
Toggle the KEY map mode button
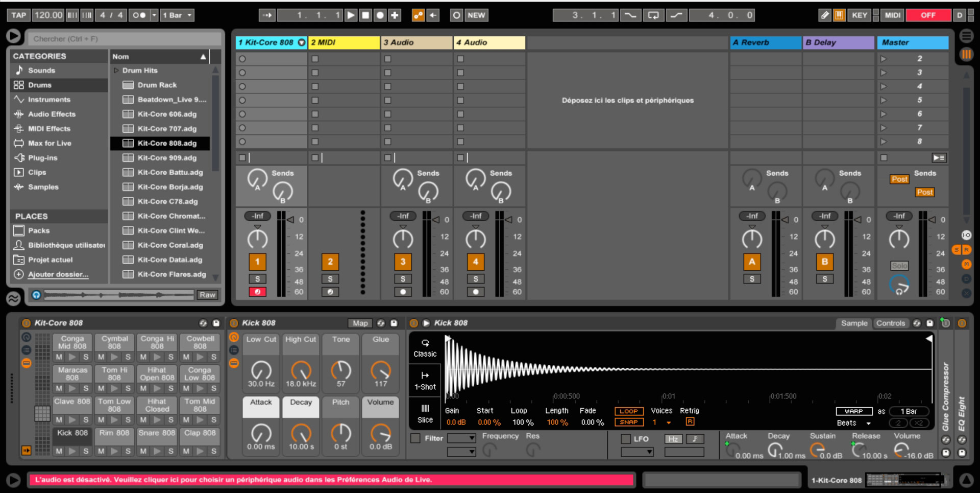click(x=860, y=15)
